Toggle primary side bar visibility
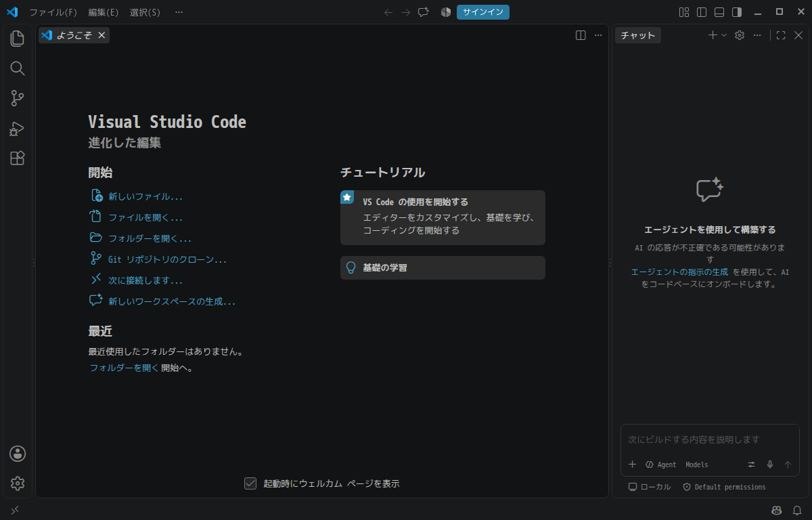 (702, 12)
